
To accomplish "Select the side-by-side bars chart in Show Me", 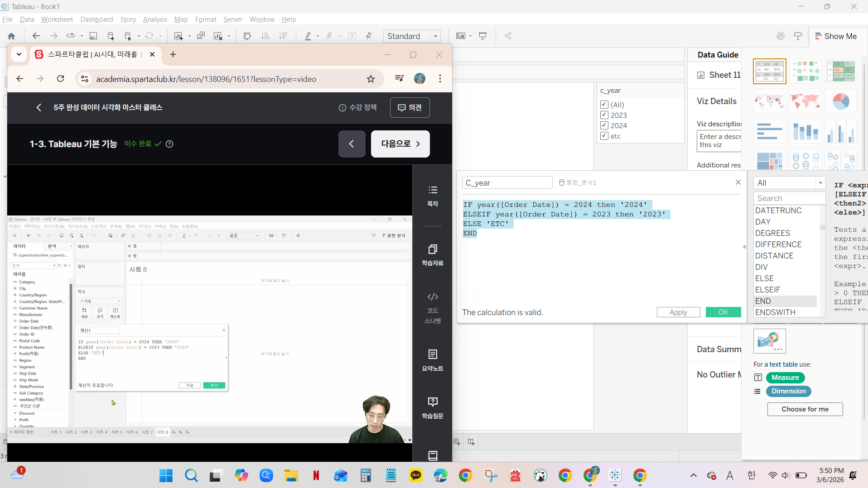I will tap(841, 131).
